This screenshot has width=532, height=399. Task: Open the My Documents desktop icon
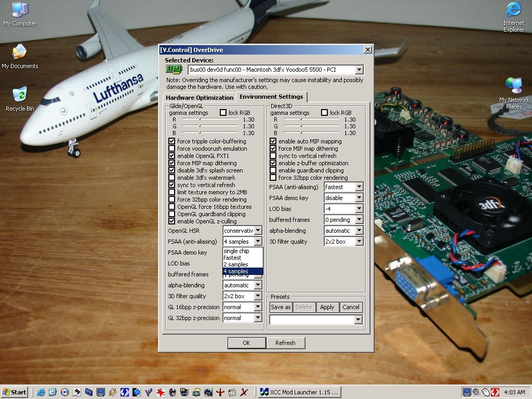coord(20,56)
